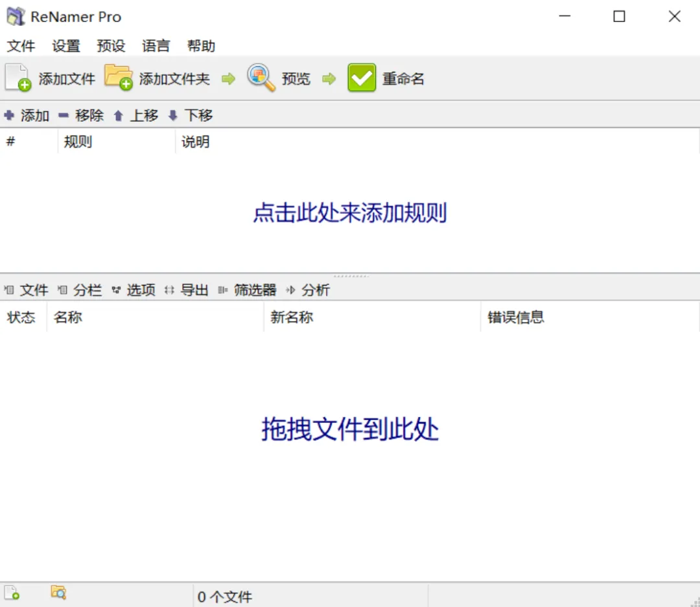Screen dimensions: 700x607
Task: Click the ReNamer Pro title bar app icon
Action: [x=16, y=16]
